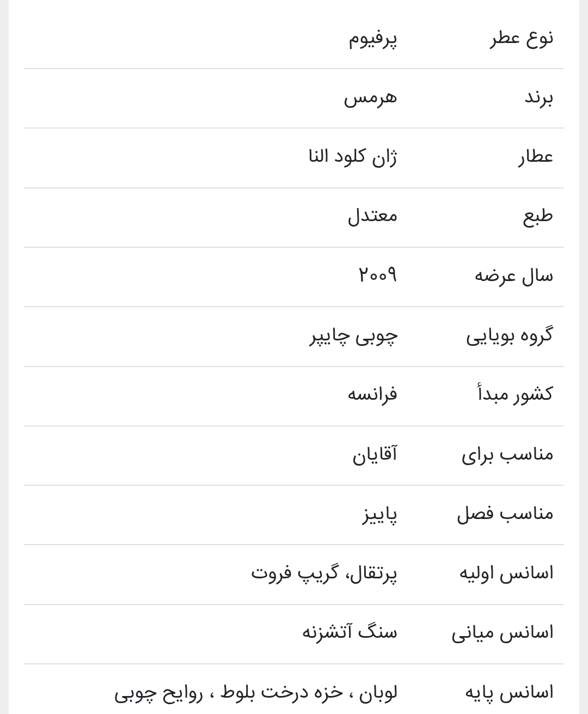Viewport: 588px width, 714px height.
Task: Open scent group 'چوبی چایپر'
Action: (x=354, y=335)
